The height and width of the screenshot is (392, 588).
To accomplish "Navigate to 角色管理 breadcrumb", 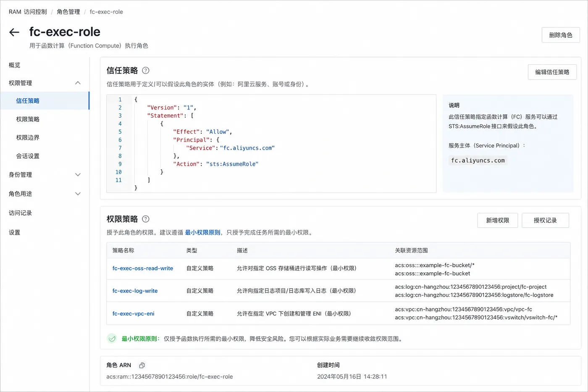I will coord(68,12).
